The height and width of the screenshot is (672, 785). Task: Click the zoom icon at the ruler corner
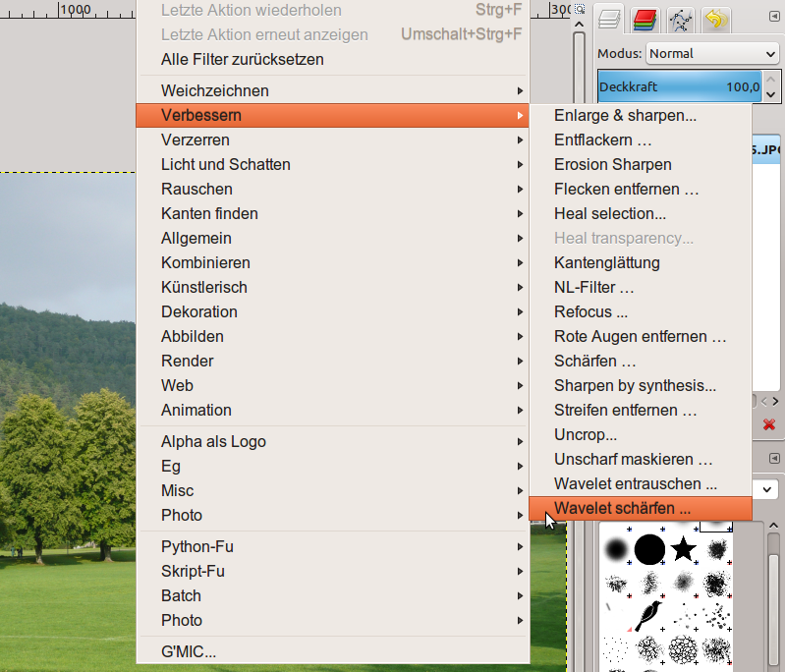tap(580, 9)
